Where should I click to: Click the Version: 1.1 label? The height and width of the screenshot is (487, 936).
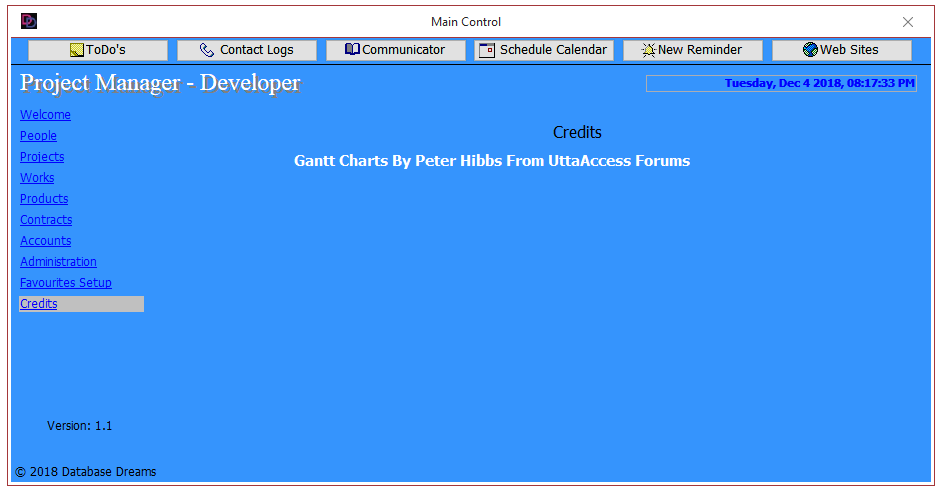(x=79, y=426)
